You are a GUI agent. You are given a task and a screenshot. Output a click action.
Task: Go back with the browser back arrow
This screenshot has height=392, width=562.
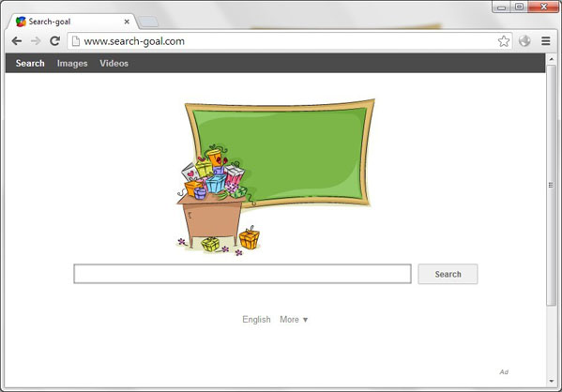(17, 41)
